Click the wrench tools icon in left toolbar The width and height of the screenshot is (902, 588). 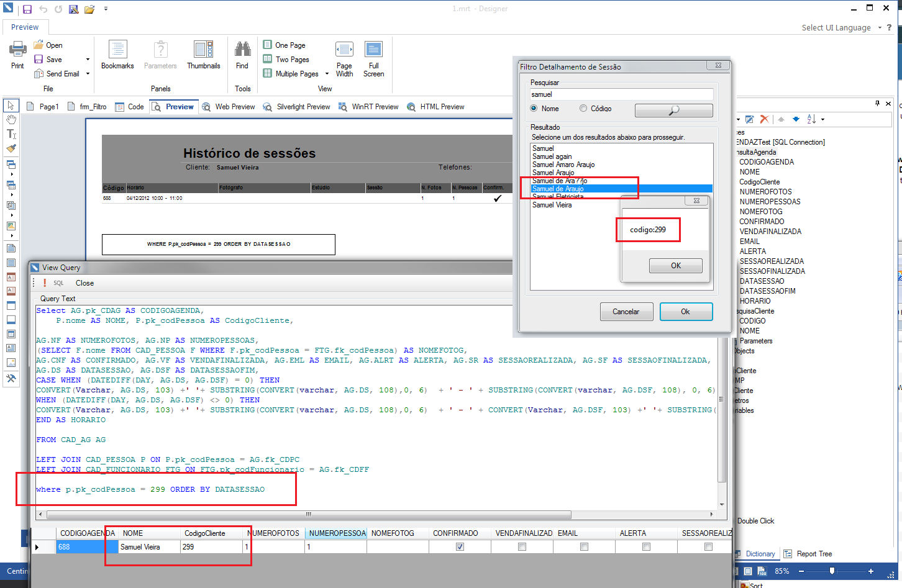pos(11,378)
